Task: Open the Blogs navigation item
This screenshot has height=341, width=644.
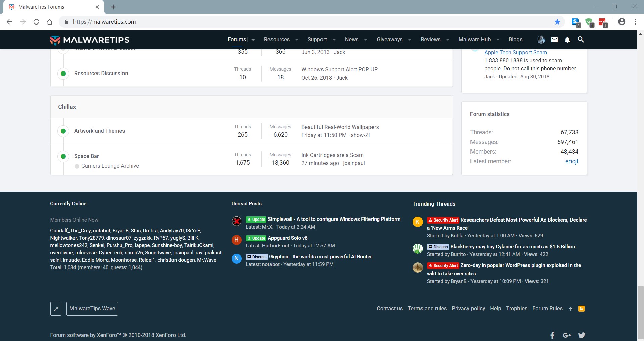Action: click(x=515, y=40)
